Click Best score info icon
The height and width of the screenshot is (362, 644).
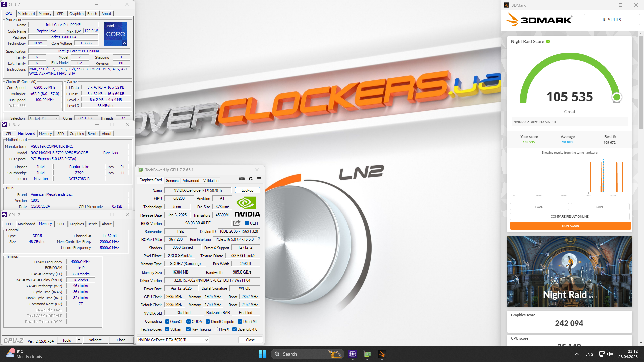(x=614, y=137)
